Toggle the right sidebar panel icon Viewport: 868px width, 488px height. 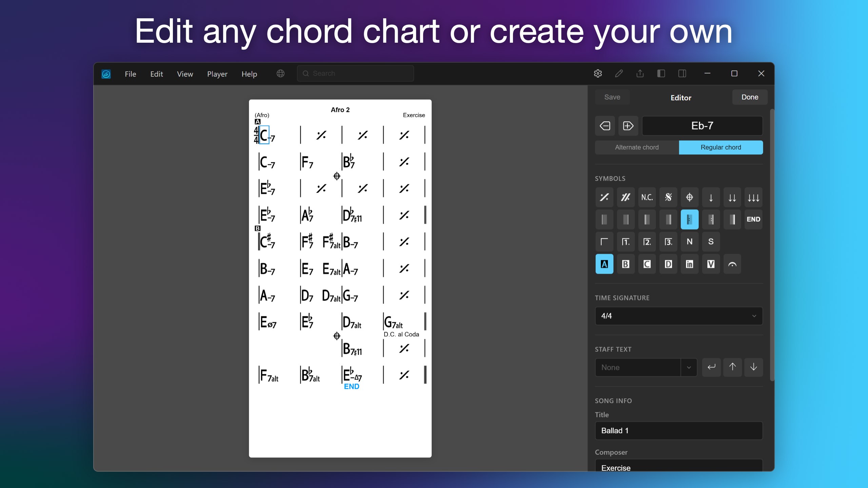(682, 74)
